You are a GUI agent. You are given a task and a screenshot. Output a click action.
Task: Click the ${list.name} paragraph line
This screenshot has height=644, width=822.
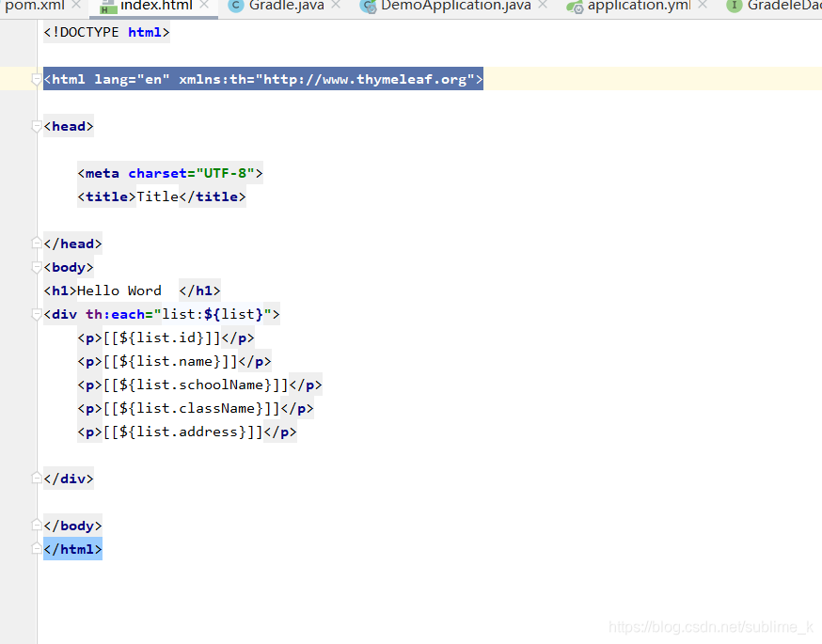[174, 362]
